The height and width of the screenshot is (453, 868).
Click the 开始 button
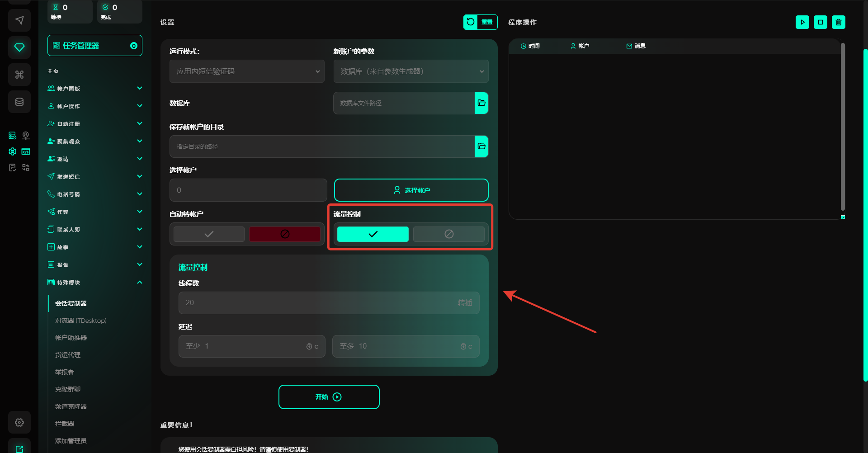[x=329, y=397]
